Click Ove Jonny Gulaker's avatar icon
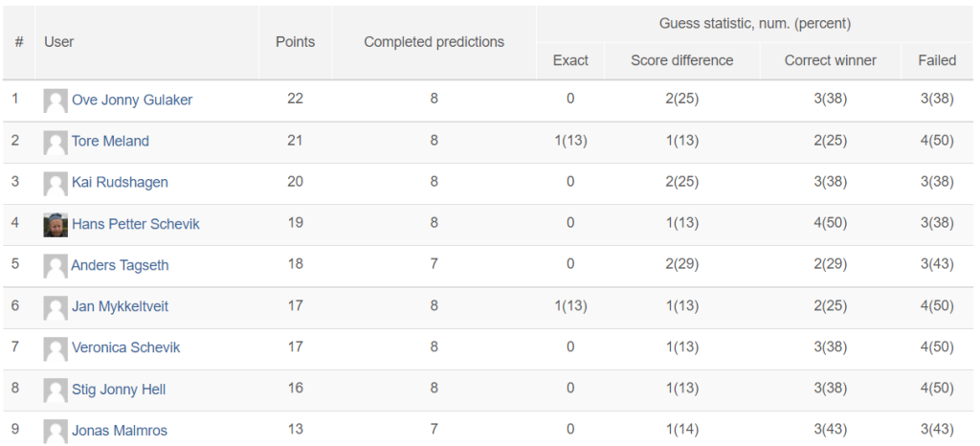 (56, 100)
